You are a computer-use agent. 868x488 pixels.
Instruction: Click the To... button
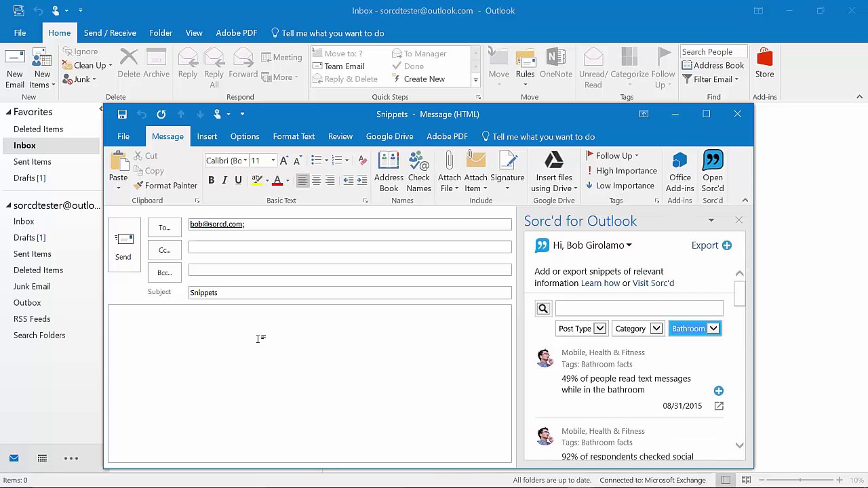point(165,228)
